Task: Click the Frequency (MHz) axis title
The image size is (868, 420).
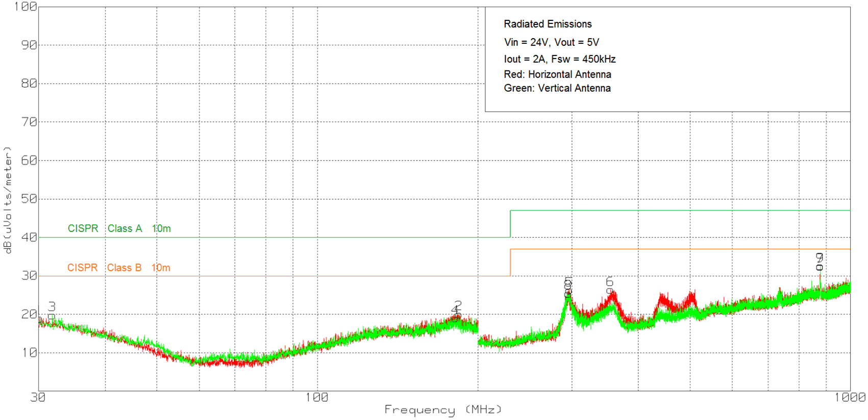Action: click(443, 410)
